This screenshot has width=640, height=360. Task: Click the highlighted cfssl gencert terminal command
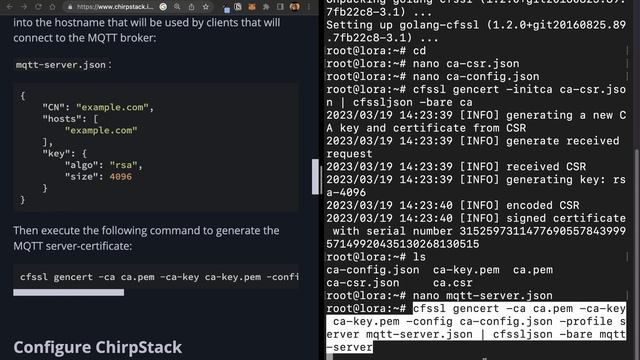[476, 328]
